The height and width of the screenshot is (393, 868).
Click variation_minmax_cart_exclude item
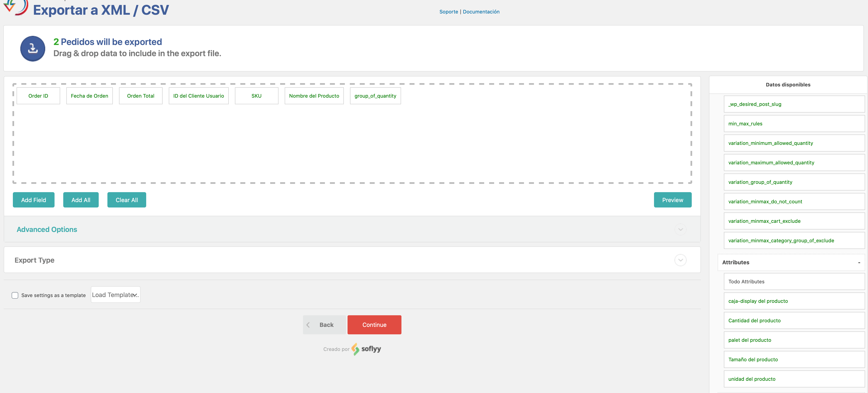[x=794, y=221]
